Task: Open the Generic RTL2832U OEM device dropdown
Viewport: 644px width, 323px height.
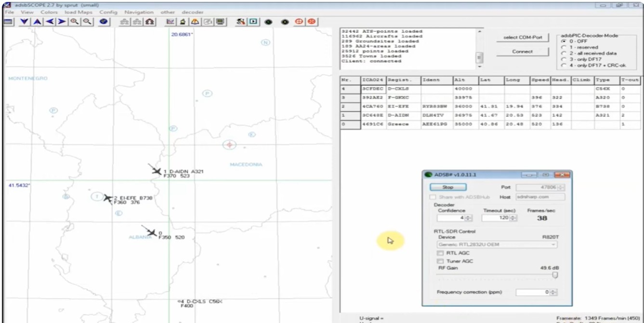Action: coord(496,244)
